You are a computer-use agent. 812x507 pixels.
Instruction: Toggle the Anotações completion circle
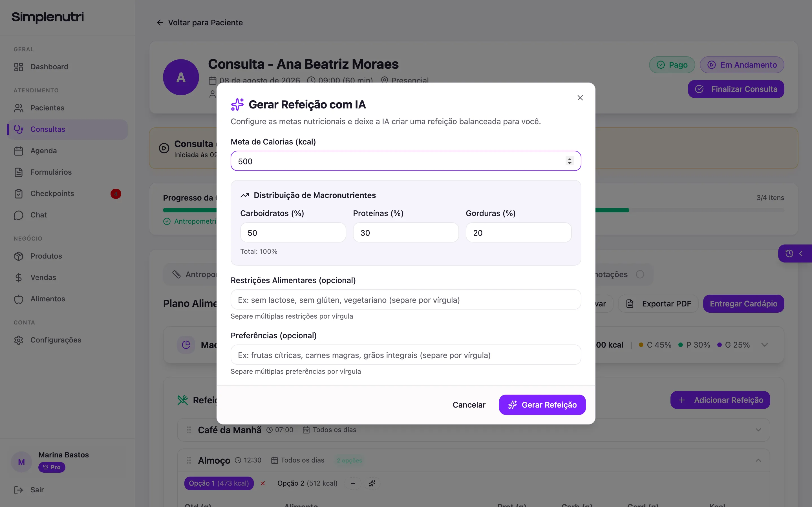click(x=640, y=274)
